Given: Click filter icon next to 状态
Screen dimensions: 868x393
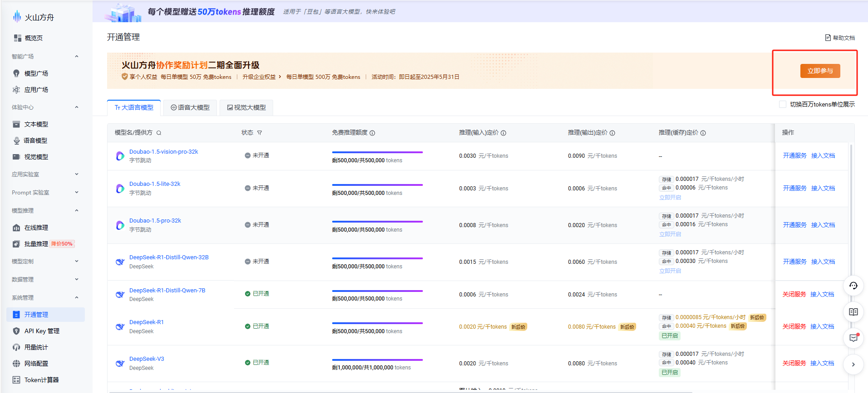Looking at the screenshot, I should pyautogui.click(x=260, y=133).
